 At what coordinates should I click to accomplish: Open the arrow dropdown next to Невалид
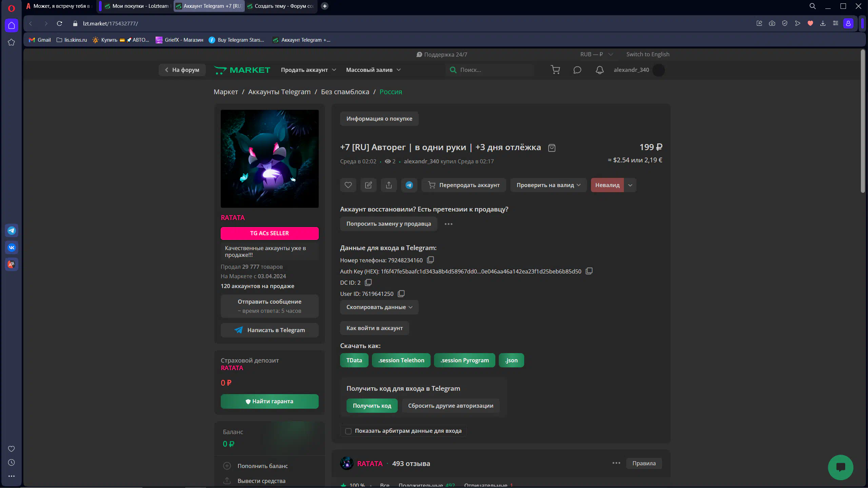click(x=630, y=185)
